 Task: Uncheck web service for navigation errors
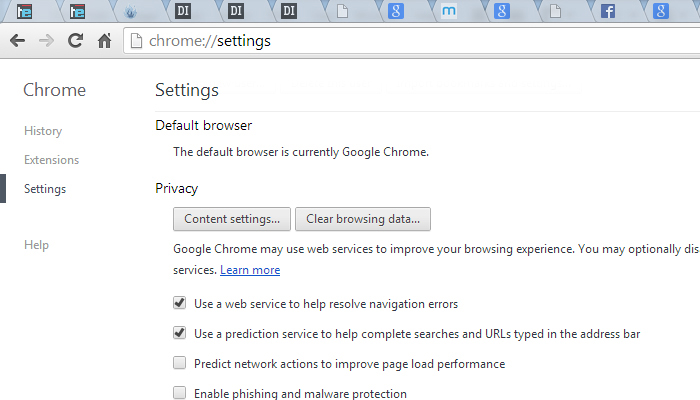[179, 303]
